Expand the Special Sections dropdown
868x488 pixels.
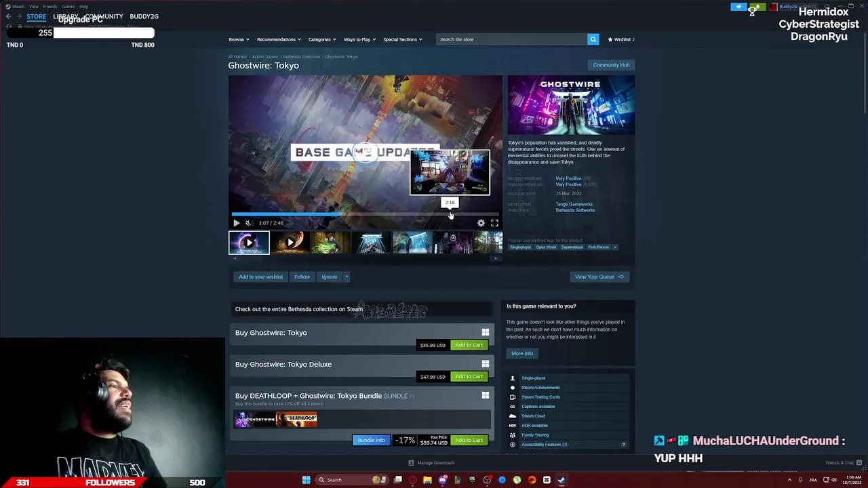[x=402, y=39]
